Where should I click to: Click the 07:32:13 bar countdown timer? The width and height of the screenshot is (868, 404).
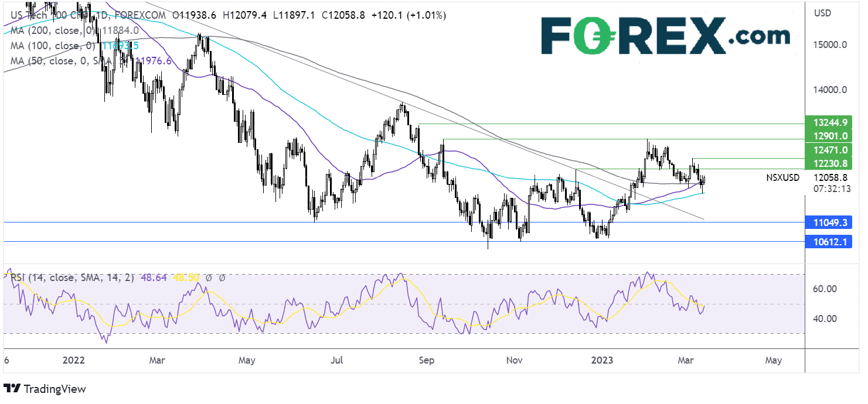click(832, 189)
